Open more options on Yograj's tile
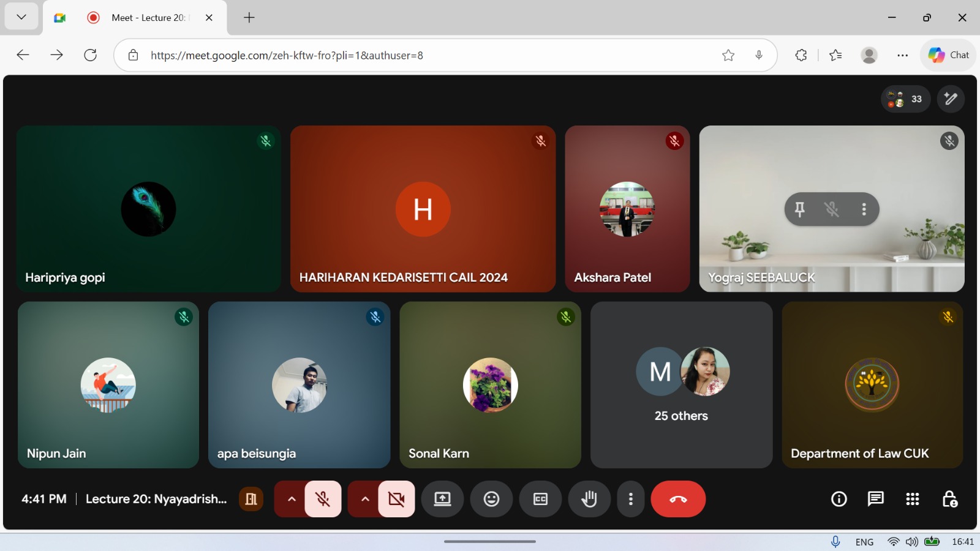 pyautogui.click(x=864, y=209)
